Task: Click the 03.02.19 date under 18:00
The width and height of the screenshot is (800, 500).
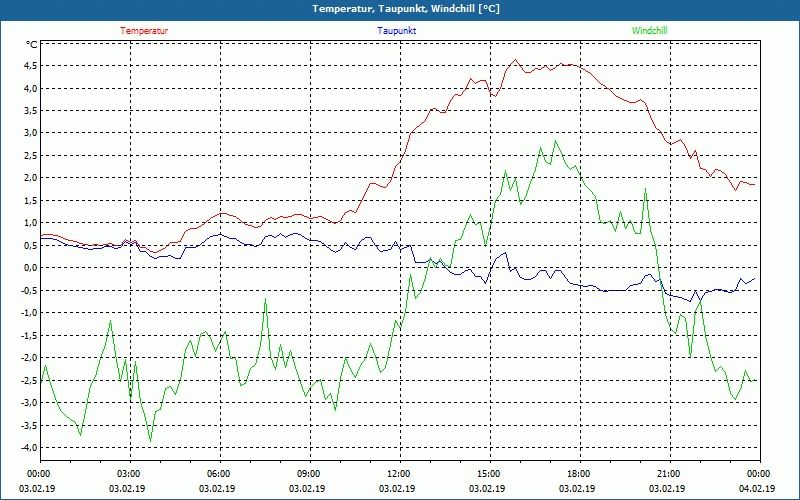Action: coord(577,489)
